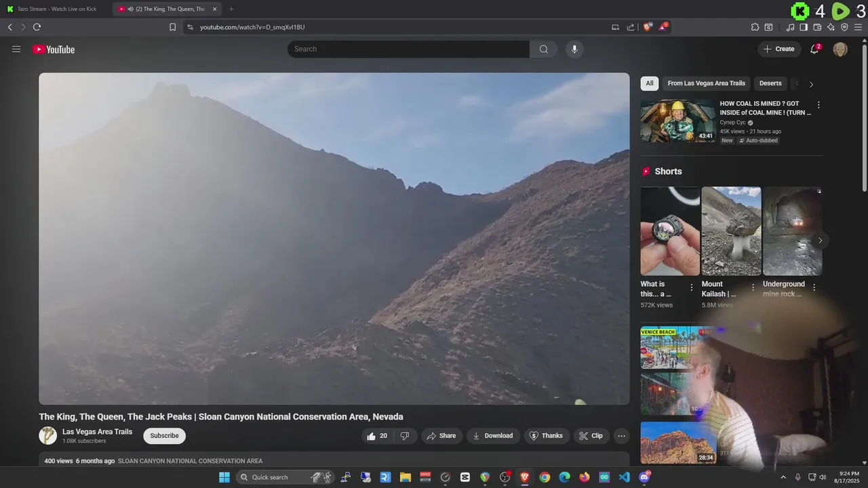Click the Clip button
Screen dimensions: 868x488
tap(591, 436)
